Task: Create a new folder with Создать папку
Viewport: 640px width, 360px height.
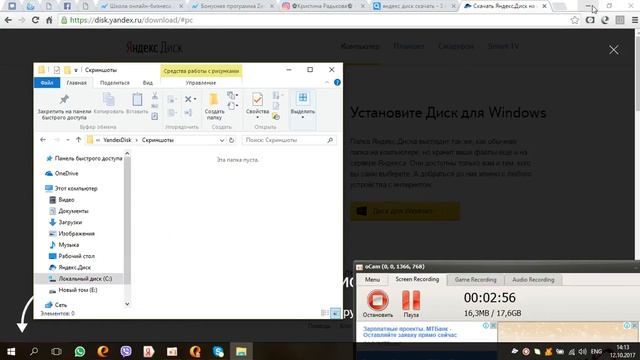Action: point(214,106)
